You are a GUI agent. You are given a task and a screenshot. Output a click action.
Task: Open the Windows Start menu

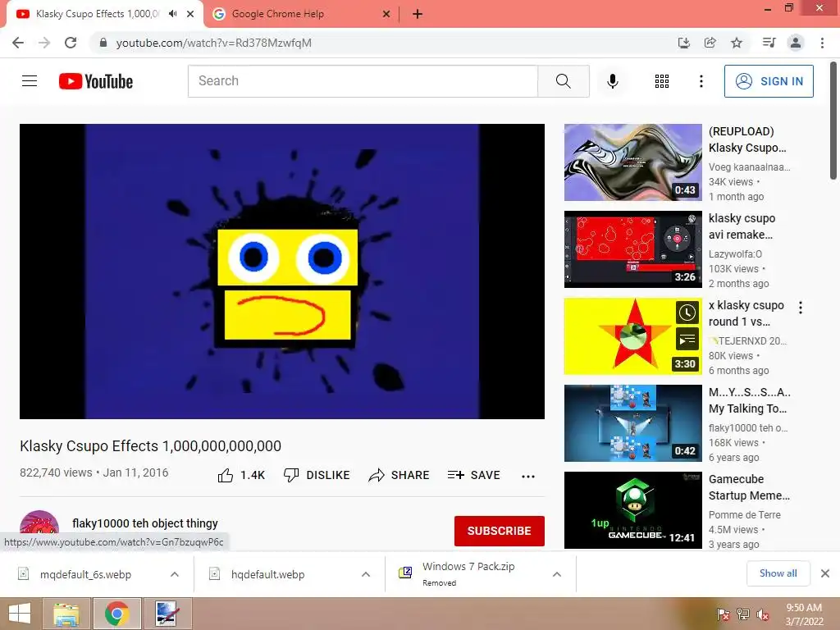tap(20, 614)
